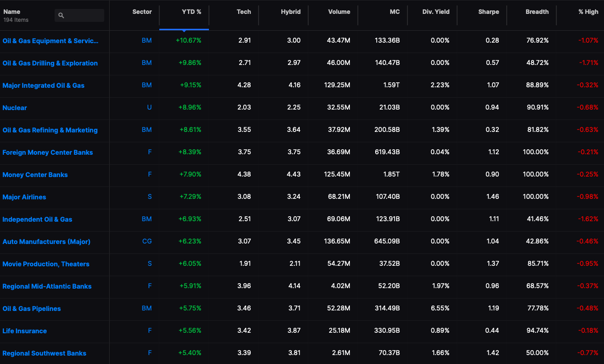Open Major Integrated Oil & Gas link
604x364 pixels.
44,86
